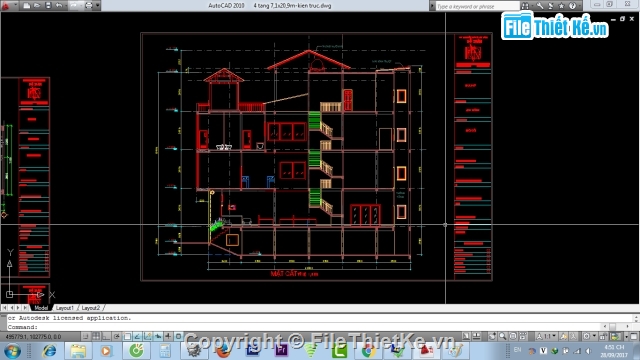Click the Clean Screen icon
Image resolution: width=640 pixels, height=360 pixels.
634,336
